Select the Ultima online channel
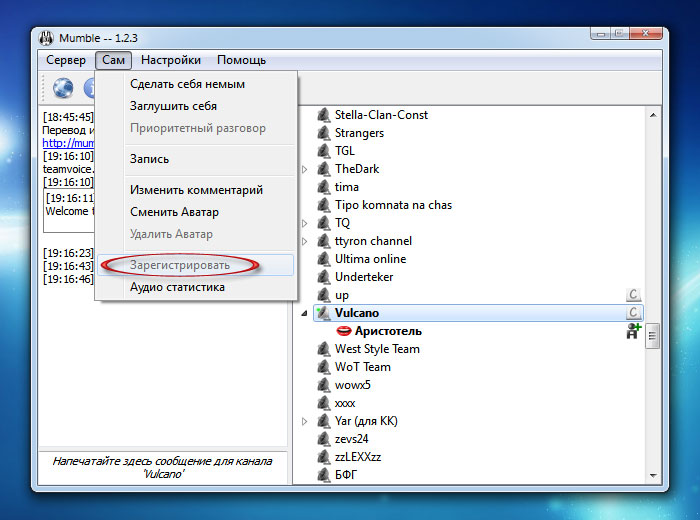Image resolution: width=700 pixels, height=520 pixels. click(x=371, y=259)
